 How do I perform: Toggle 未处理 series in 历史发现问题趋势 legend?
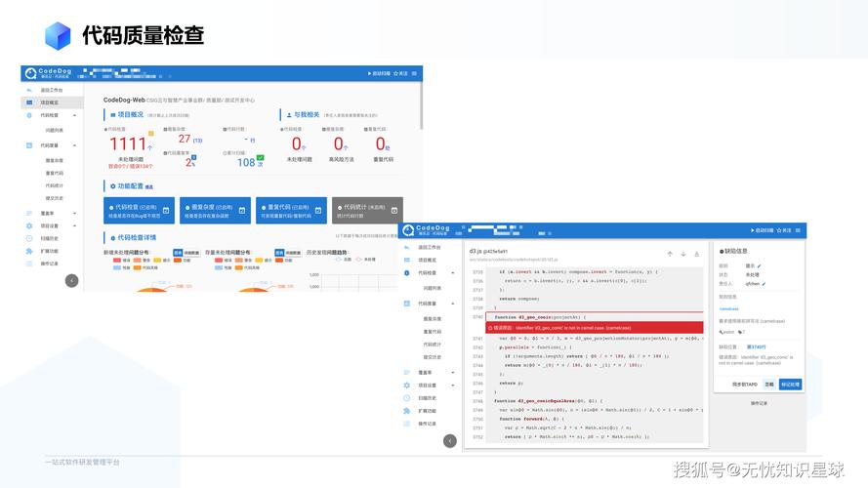tap(366, 259)
